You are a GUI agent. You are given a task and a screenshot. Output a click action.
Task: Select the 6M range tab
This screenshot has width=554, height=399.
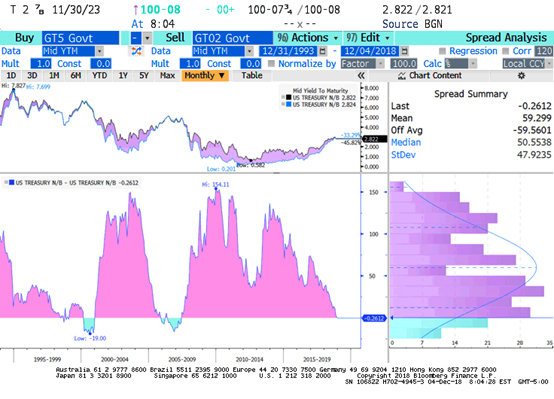(x=76, y=76)
